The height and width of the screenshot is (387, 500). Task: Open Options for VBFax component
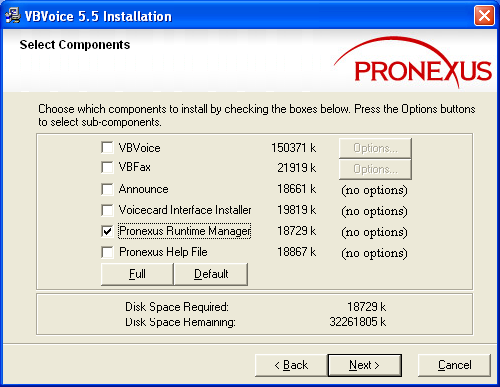coord(375,169)
